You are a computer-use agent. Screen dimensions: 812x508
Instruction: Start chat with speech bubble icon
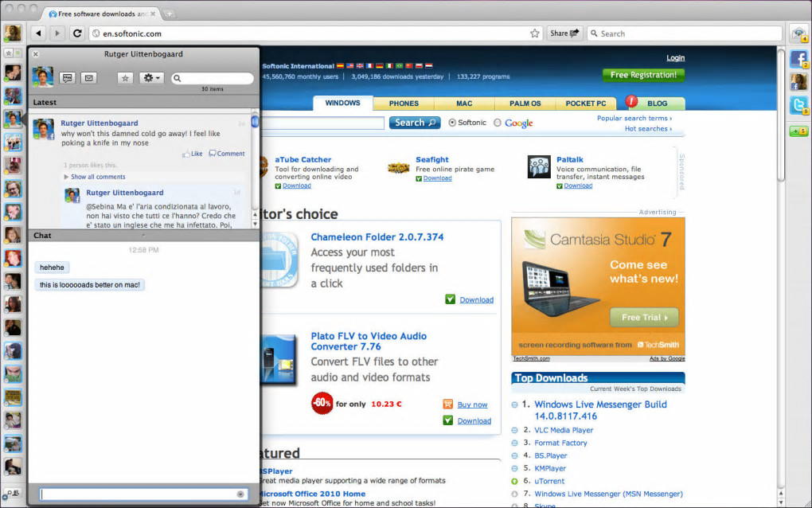[68, 78]
